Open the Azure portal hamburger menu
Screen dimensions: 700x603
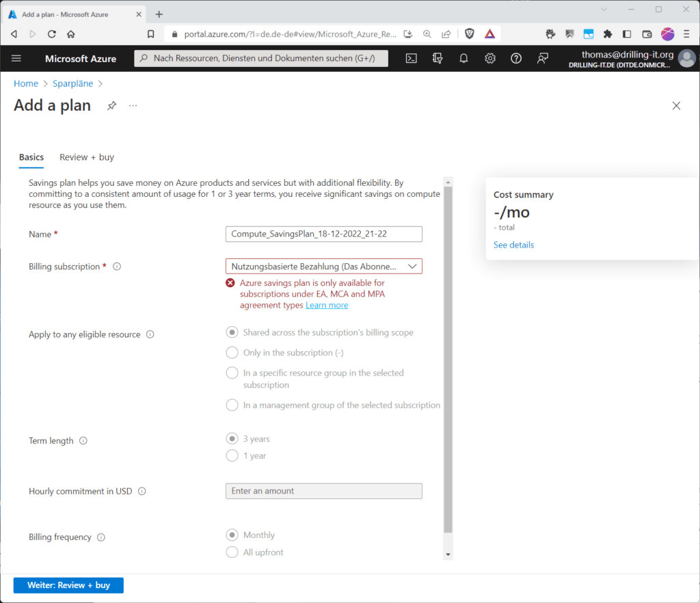click(x=16, y=59)
